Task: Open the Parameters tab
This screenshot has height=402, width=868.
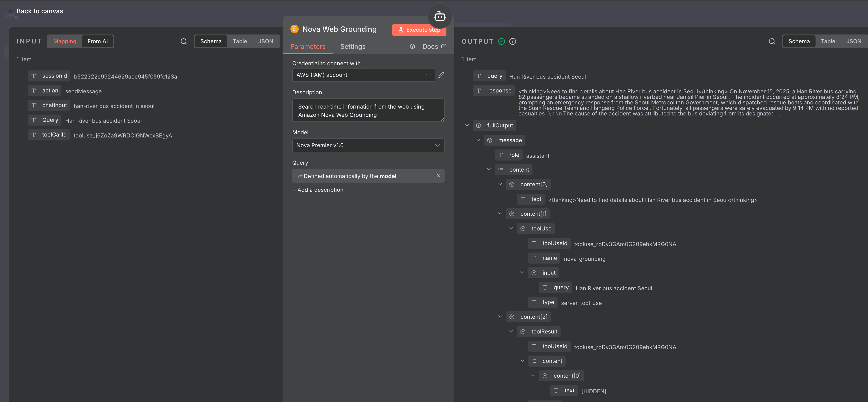Action: [x=308, y=47]
